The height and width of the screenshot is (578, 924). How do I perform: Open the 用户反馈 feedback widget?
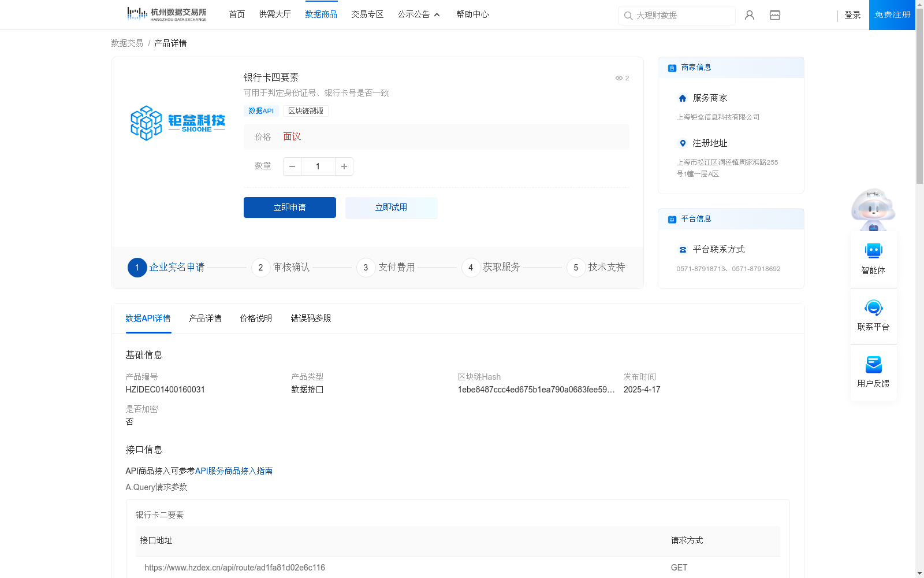(x=873, y=372)
